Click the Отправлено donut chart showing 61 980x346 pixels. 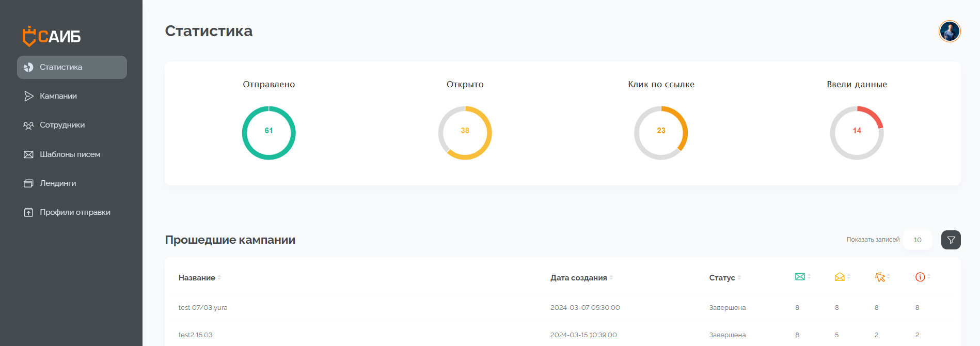click(x=268, y=133)
